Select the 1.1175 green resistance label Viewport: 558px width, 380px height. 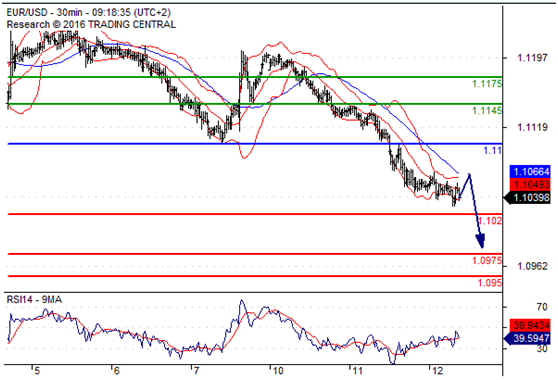click(487, 84)
